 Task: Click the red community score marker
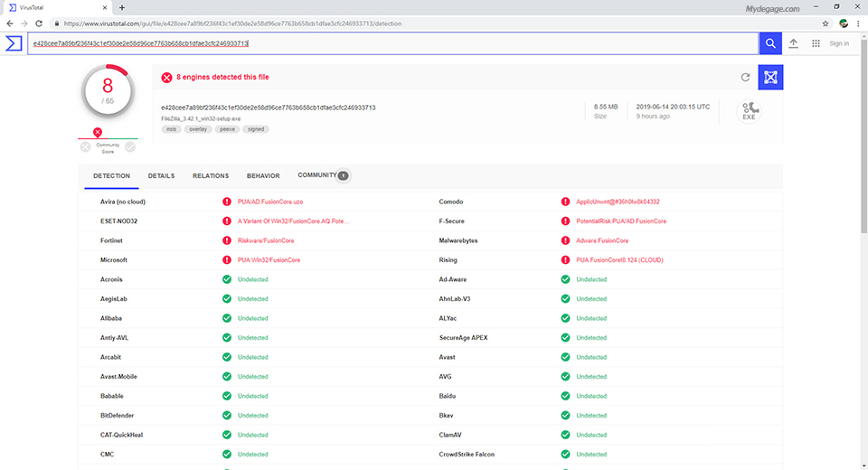coord(98,132)
